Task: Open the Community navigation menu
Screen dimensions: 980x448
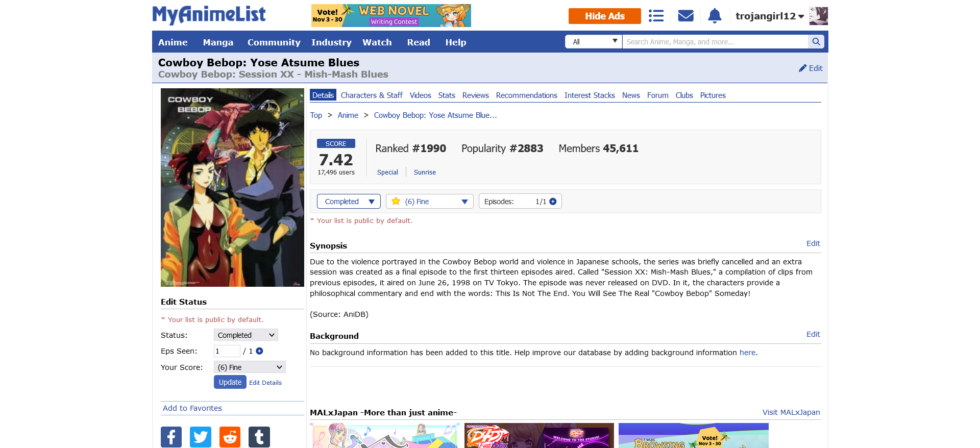Action: tap(274, 42)
